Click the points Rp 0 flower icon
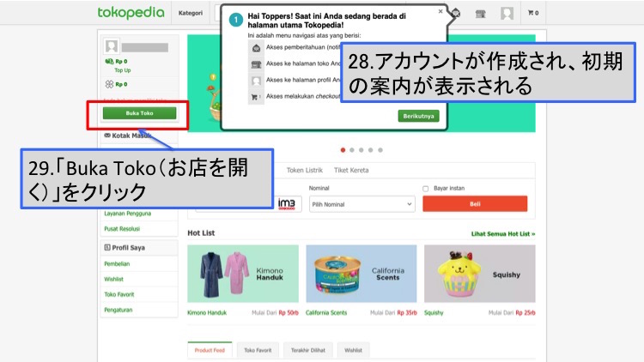 (x=109, y=84)
